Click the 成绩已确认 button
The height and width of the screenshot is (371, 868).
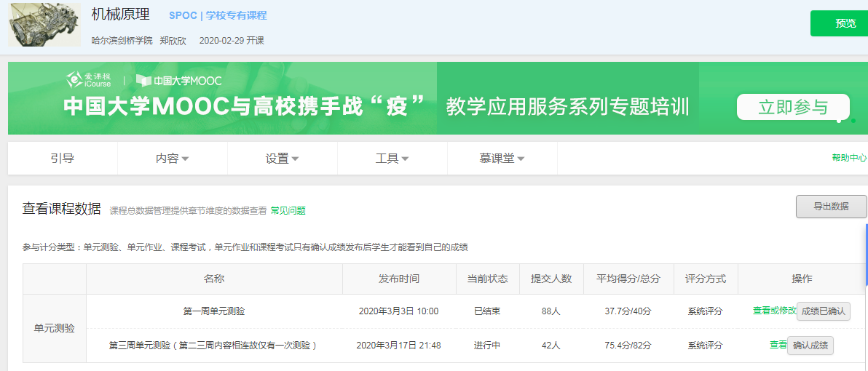pos(823,311)
